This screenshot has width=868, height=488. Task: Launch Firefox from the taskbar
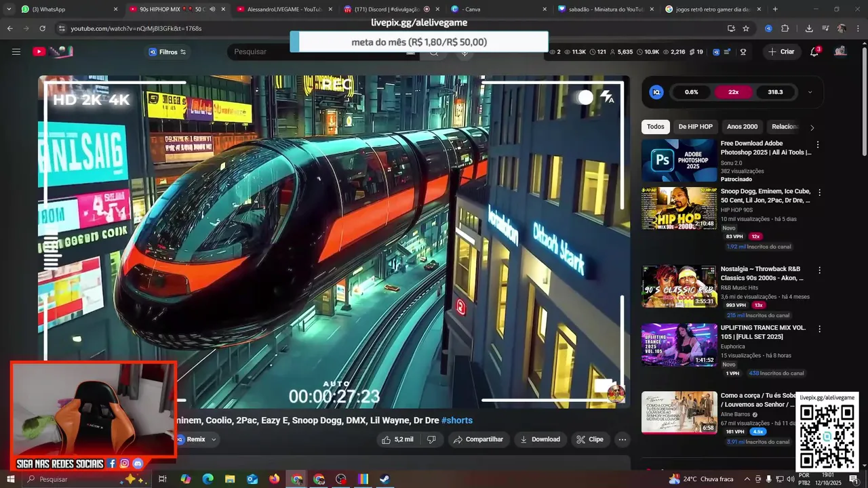click(x=274, y=479)
